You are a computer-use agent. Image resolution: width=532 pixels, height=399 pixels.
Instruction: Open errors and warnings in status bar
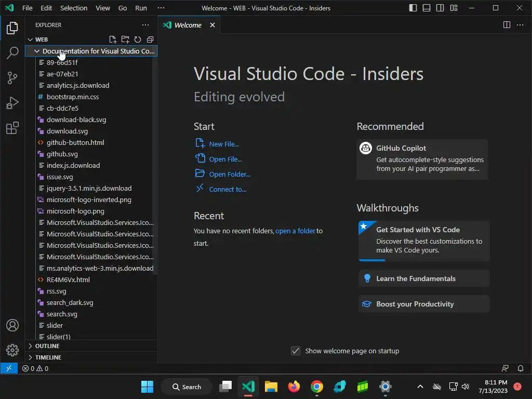pyautogui.click(x=35, y=368)
